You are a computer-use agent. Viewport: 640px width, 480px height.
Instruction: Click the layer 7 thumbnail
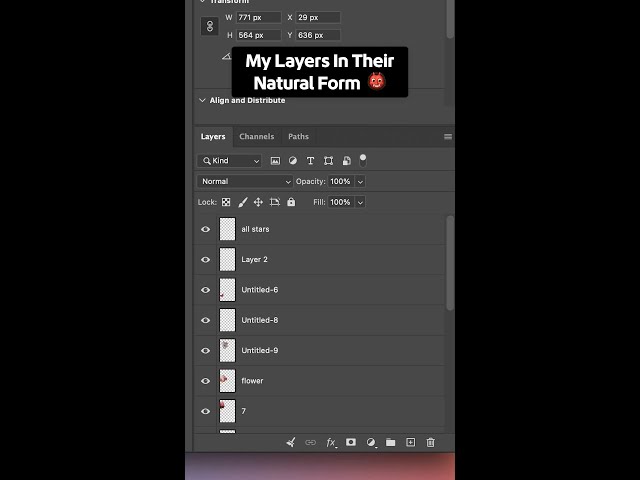coord(227,411)
